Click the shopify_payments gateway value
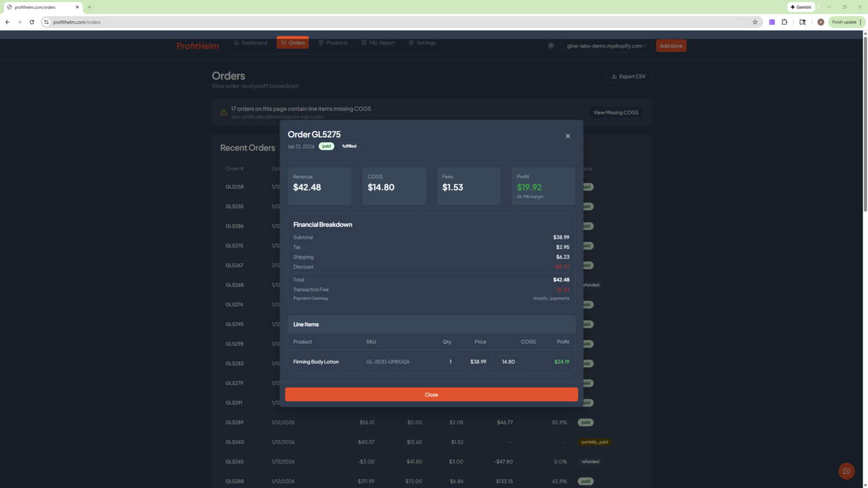The image size is (868, 488). click(551, 298)
